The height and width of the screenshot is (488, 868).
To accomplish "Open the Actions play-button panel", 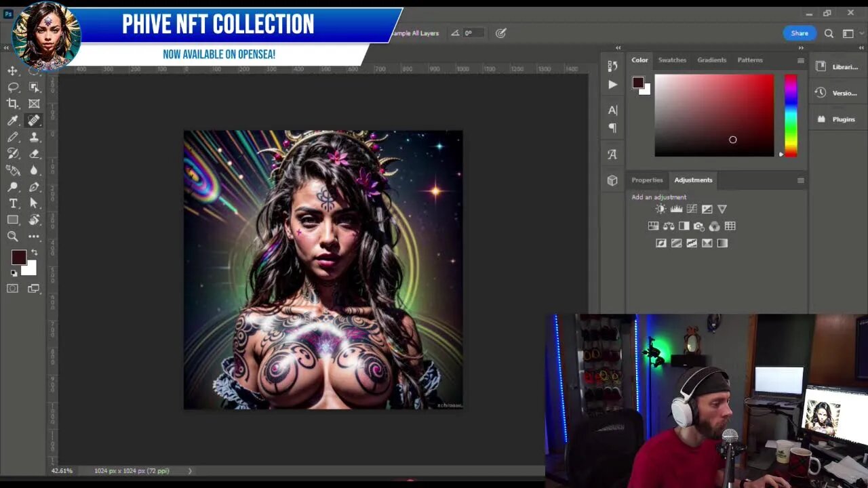I will click(x=612, y=85).
